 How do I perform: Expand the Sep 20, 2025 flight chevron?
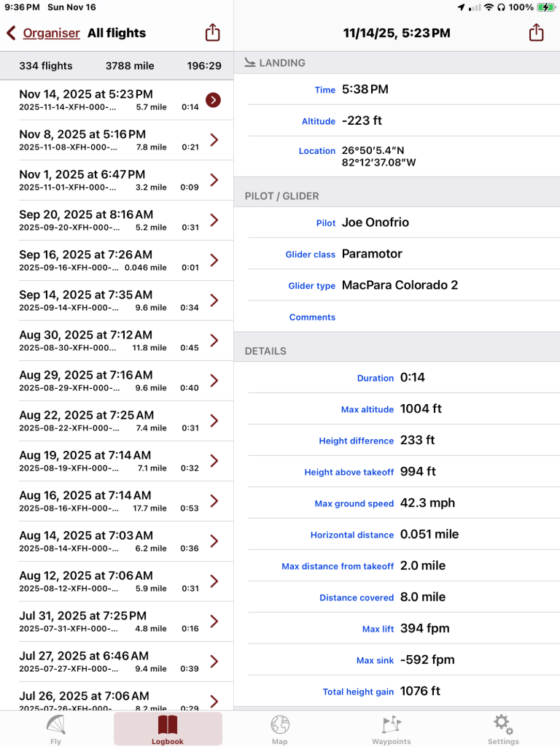coord(214,220)
